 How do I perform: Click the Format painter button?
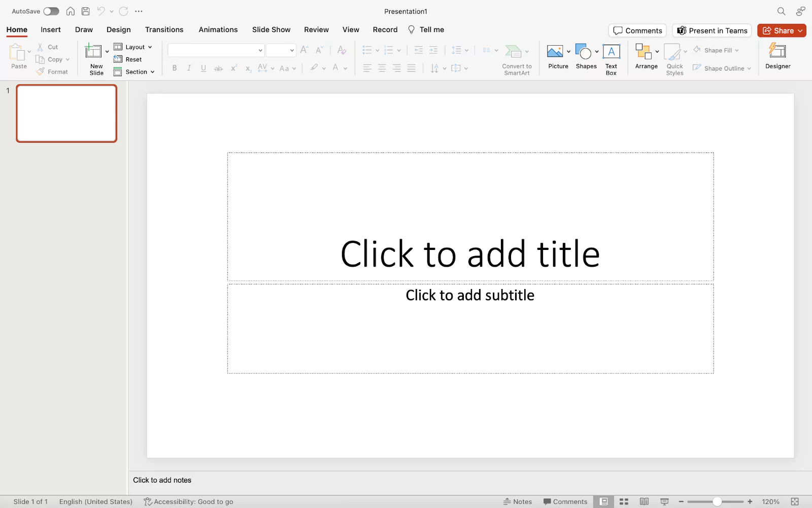[52, 72]
